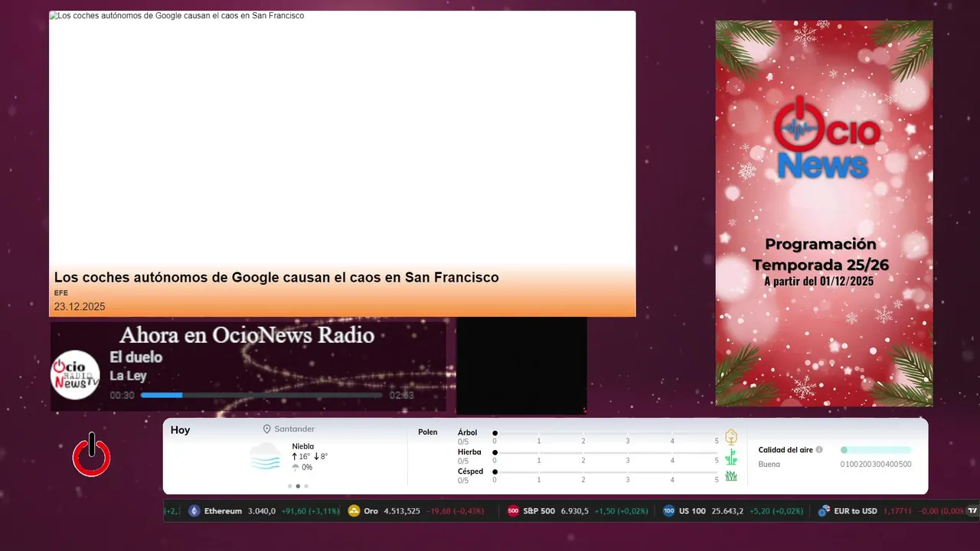Click the Árbol tree pollen icon
This screenshot has width=980, height=551.
pyautogui.click(x=731, y=437)
